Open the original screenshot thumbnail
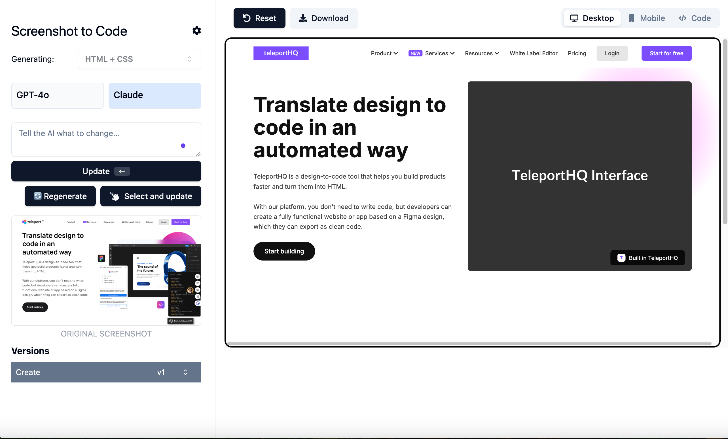Screen dimensions: 728x439 106,270
